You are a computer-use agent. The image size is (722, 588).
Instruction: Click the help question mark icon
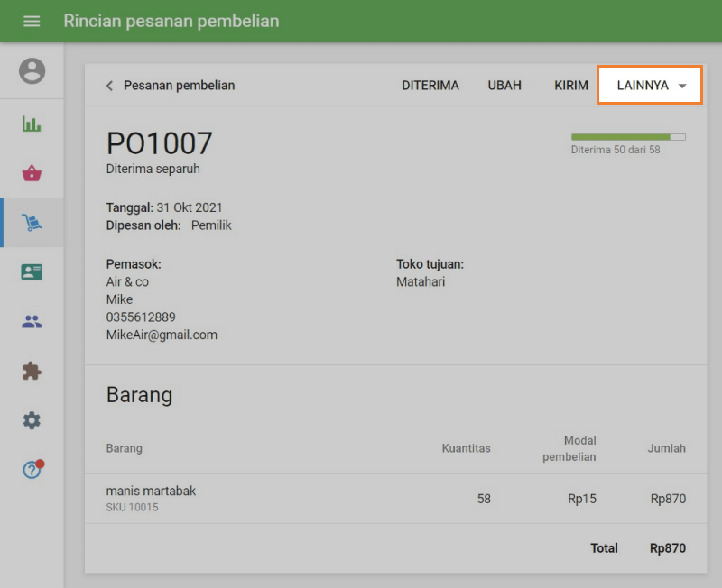coord(32,469)
